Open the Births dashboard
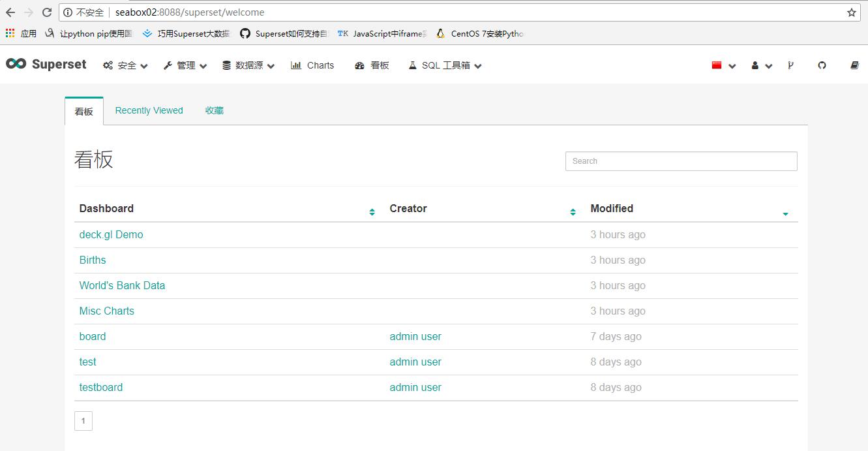The image size is (868, 451). click(x=93, y=260)
